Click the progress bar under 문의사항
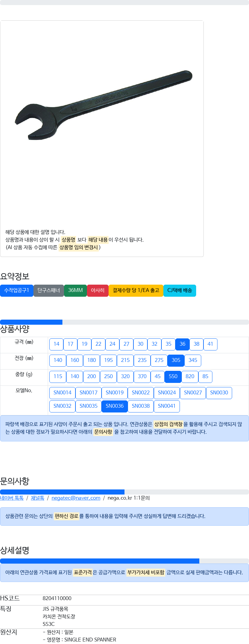249x644 pixels. click(124, 492)
